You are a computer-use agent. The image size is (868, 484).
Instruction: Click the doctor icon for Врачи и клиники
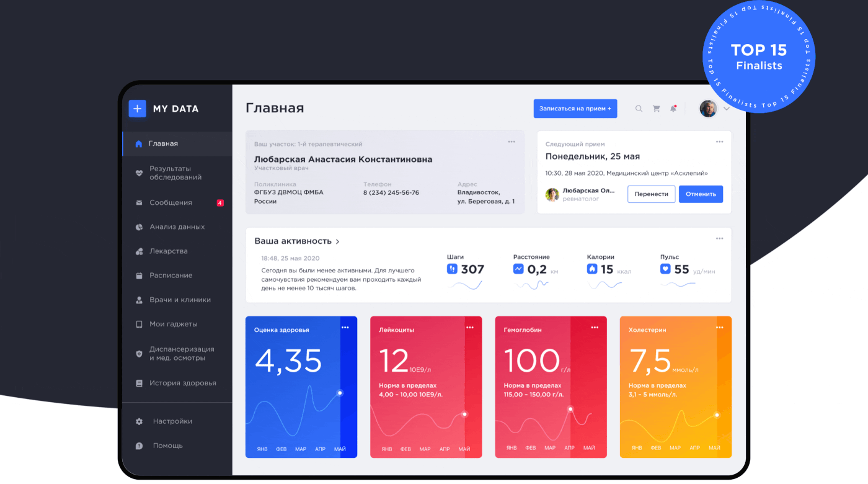coord(139,300)
